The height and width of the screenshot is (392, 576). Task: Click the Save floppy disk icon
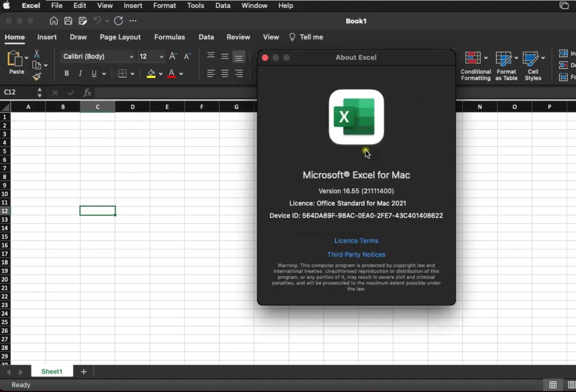pos(68,21)
